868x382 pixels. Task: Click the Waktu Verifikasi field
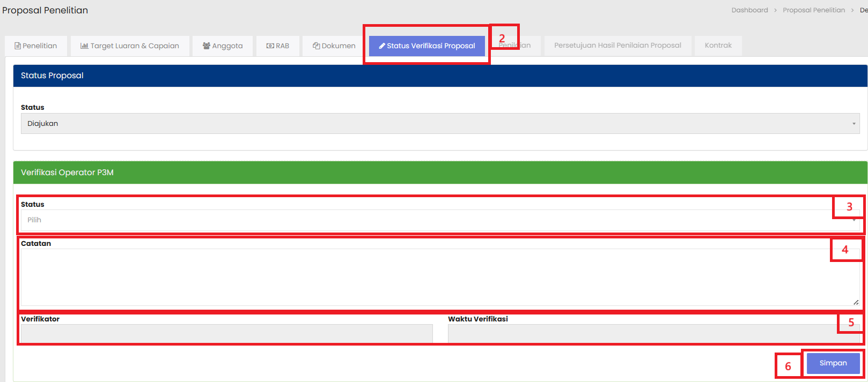644,334
